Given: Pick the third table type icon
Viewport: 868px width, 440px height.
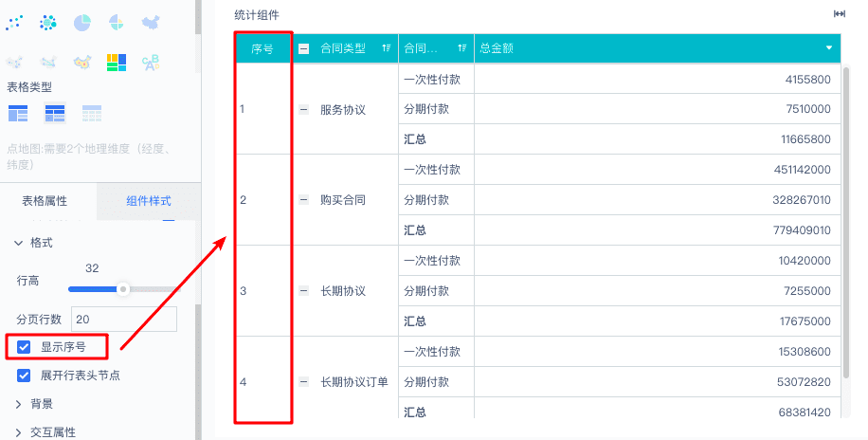Looking at the screenshot, I should pyautogui.click(x=91, y=114).
